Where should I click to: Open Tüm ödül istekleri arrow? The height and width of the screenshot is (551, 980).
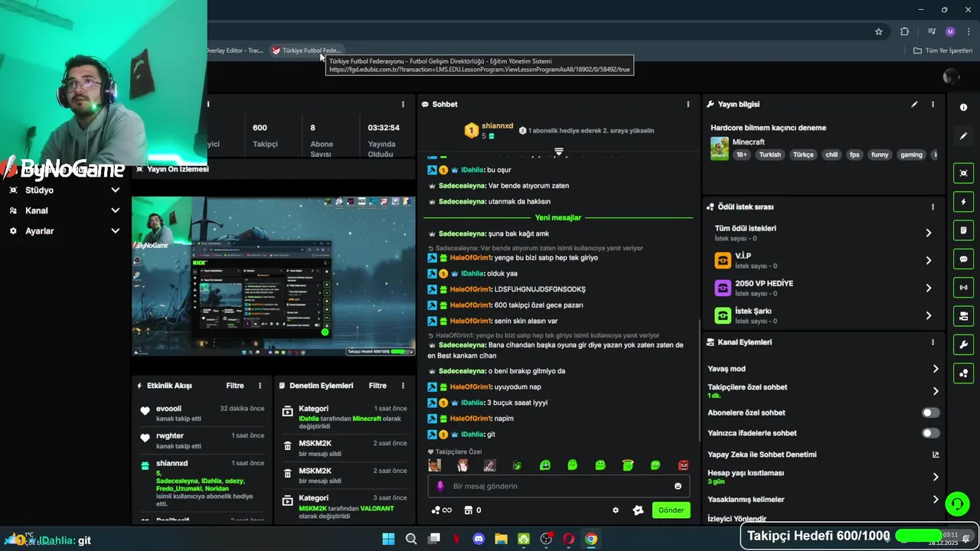(928, 233)
